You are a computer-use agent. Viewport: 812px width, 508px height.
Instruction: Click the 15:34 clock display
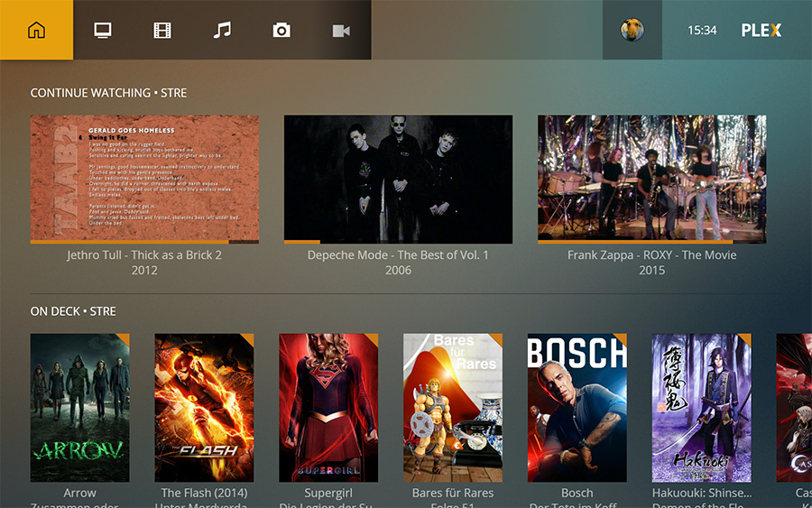coord(702,30)
